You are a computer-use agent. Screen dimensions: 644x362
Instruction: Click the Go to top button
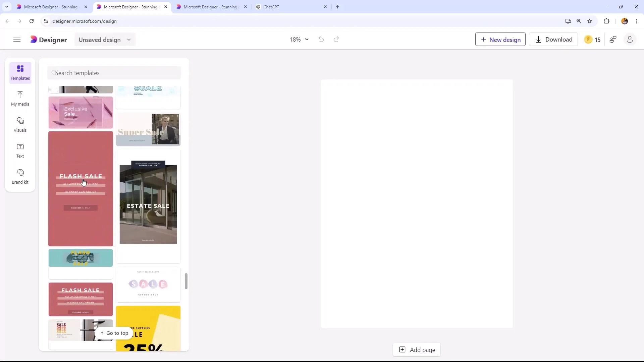click(x=115, y=333)
